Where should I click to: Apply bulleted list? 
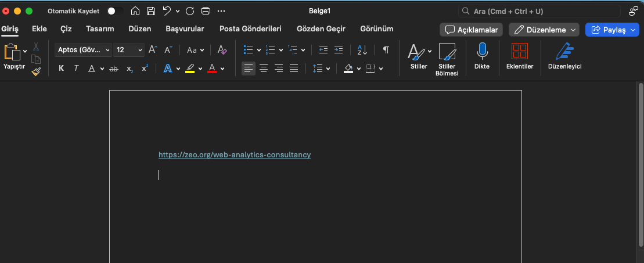[248, 50]
